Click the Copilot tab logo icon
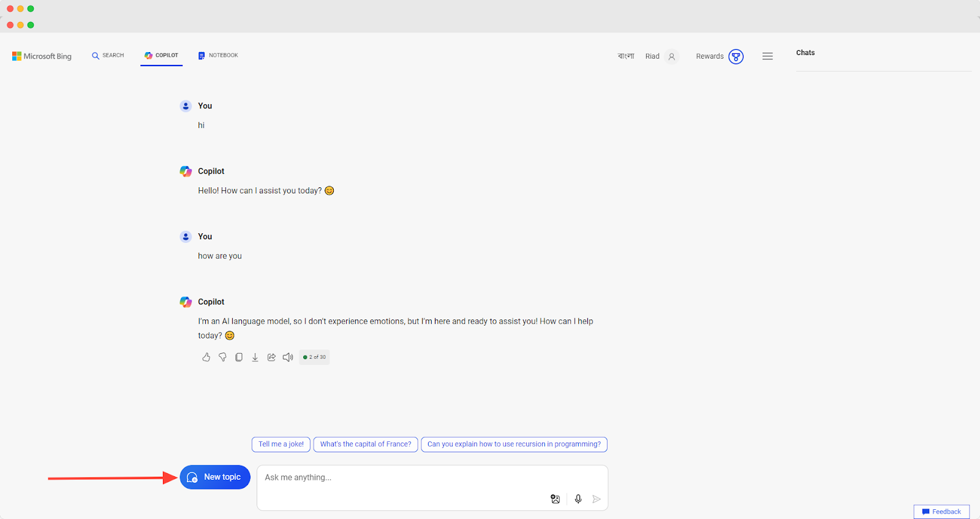 tap(148, 56)
